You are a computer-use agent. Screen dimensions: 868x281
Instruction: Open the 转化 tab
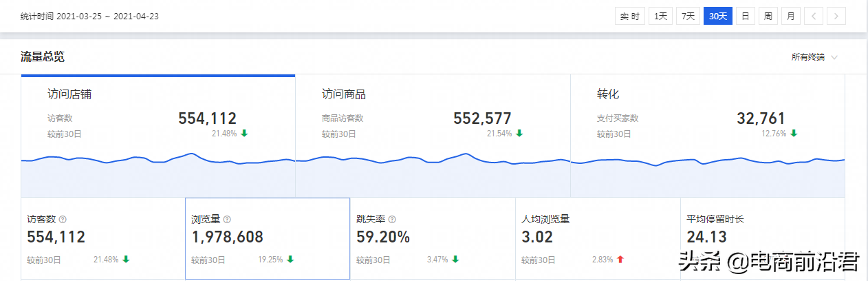(x=708, y=136)
